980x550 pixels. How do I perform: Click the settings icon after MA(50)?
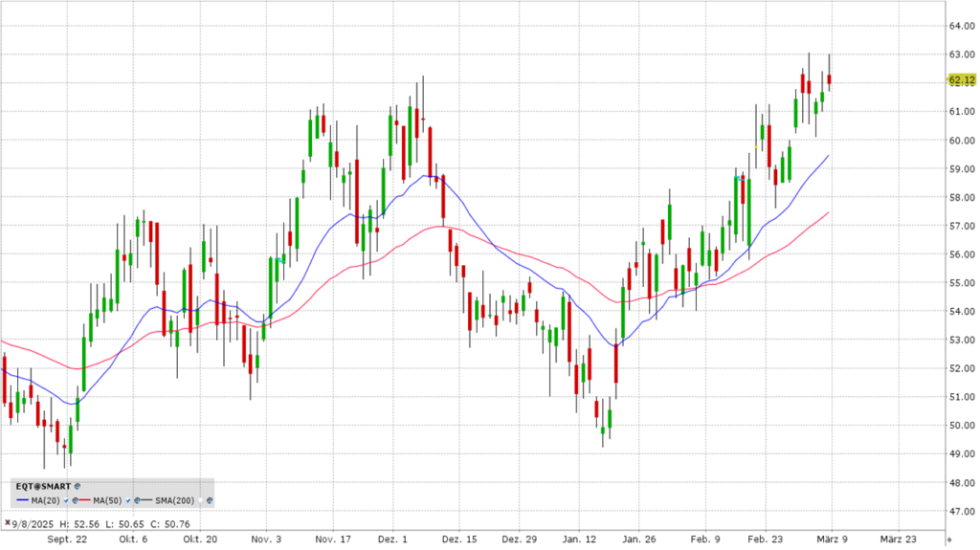click(137, 500)
